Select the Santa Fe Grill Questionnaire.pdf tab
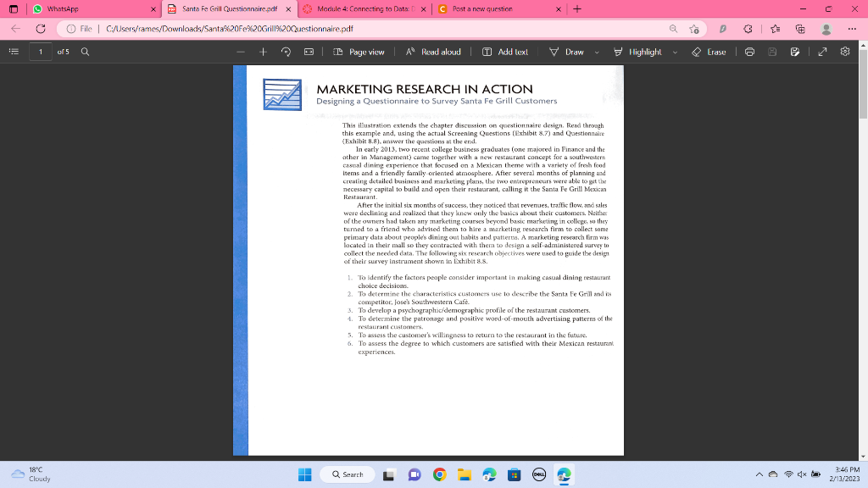 point(230,8)
